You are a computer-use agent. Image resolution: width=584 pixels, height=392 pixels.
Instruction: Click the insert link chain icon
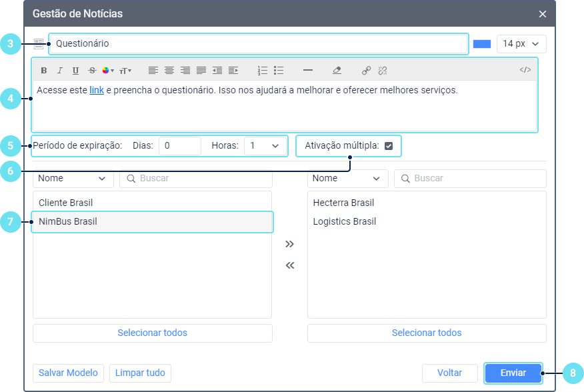pyautogui.click(x=366, y=70)
